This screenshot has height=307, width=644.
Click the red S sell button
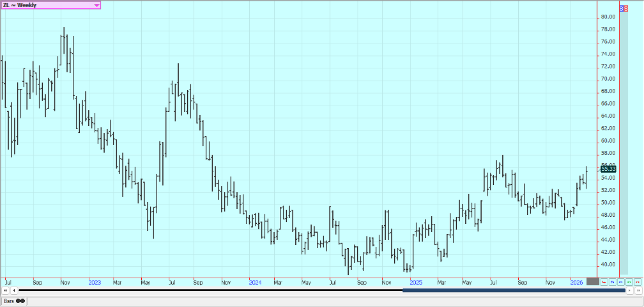(x=625, y=8)
